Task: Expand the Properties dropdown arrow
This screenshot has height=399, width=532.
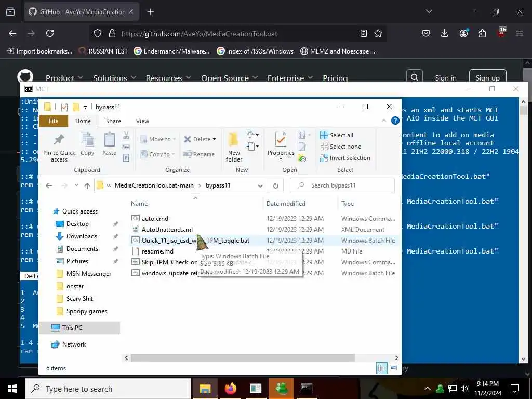Action: (281, 159)
